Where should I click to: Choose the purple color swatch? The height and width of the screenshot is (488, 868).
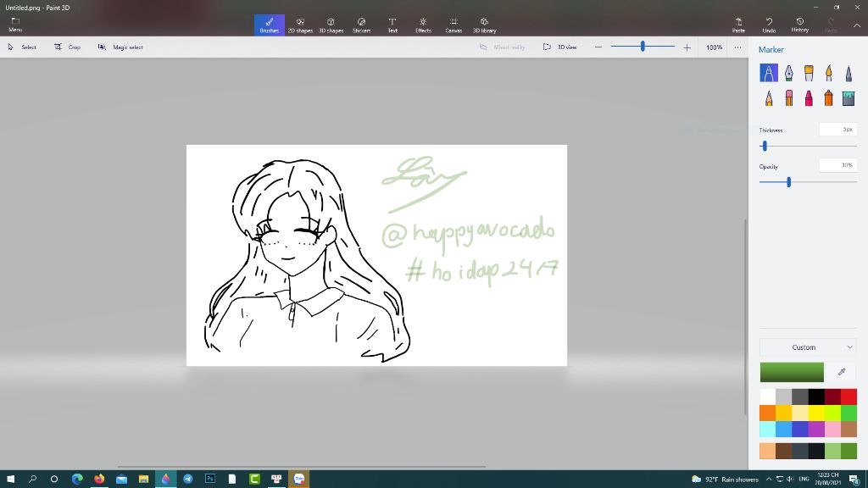click(x=816, y=429)
